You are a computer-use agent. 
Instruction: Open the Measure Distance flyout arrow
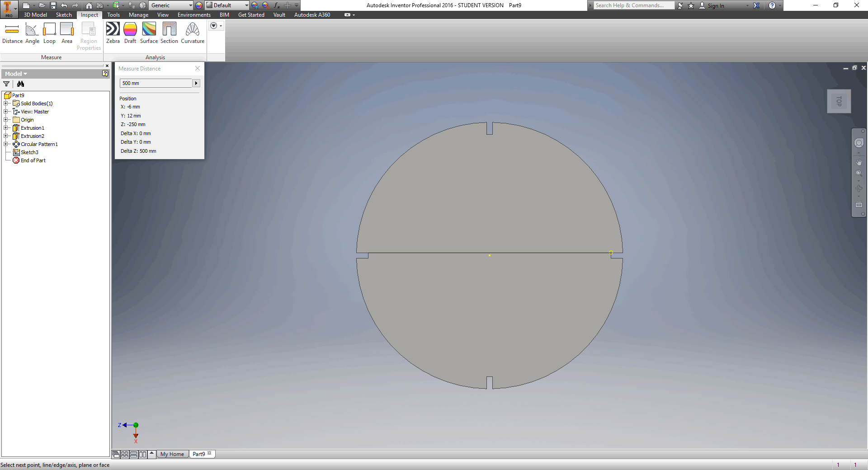pos(196,83)
